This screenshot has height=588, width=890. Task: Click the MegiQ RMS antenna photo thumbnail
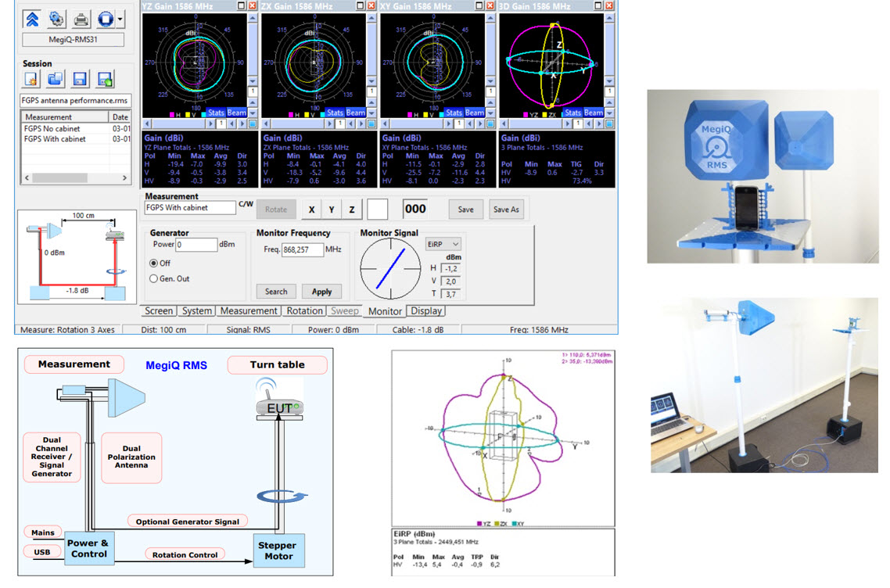click(x=763, y=177)
